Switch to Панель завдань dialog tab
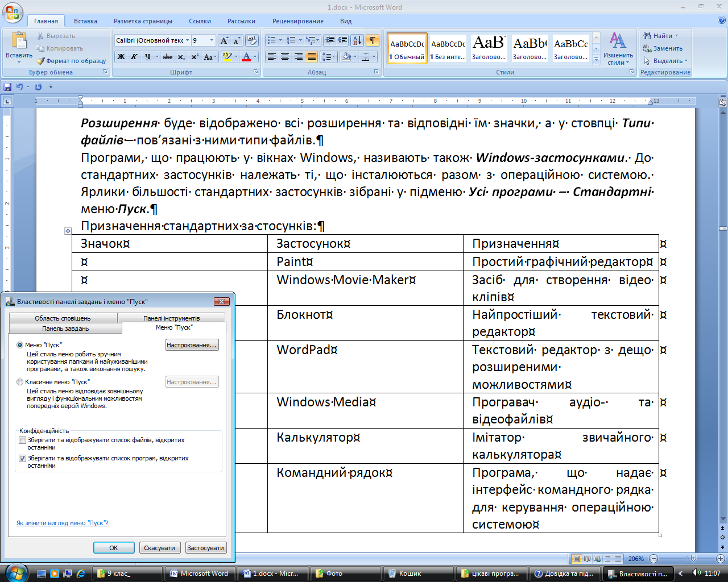 (x=65, y=329)
